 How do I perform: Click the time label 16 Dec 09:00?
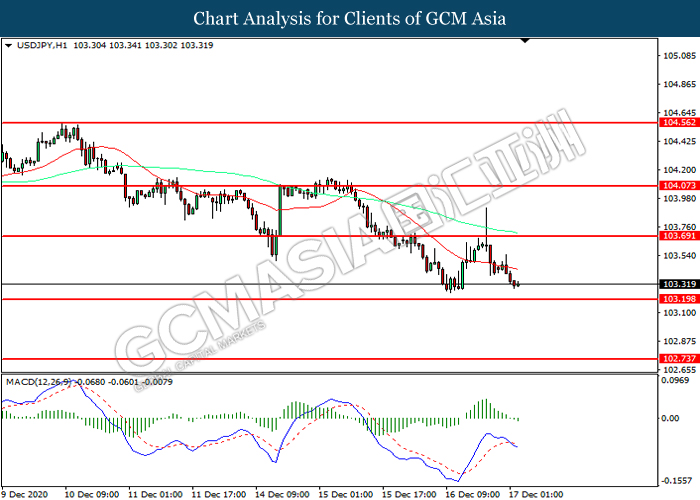(472, 494)
